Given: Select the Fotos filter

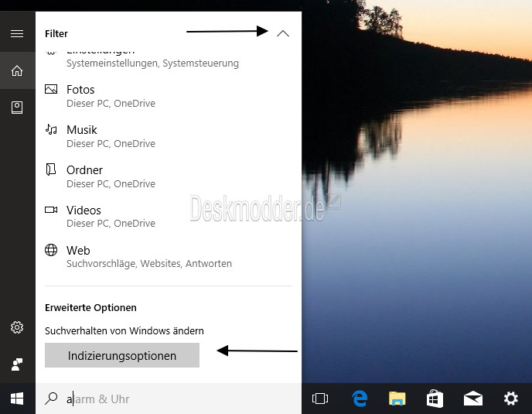Looking at the screenshot, I should pyautogui.click(x=169, y=96).
